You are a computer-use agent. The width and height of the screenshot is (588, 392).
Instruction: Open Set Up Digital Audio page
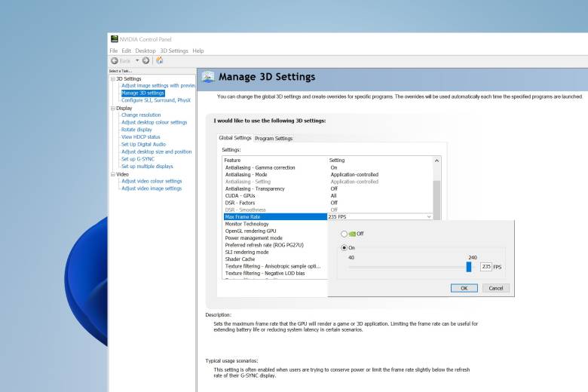point(144,144)
